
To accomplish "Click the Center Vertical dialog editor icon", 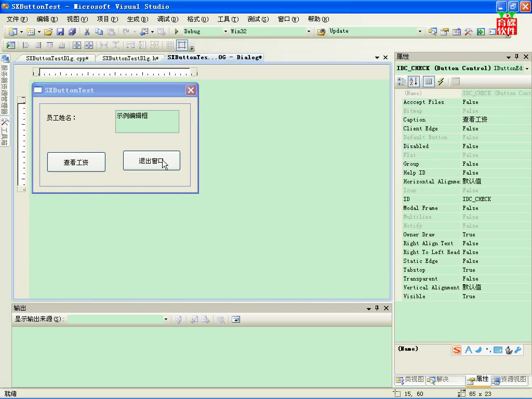I will tap(77, 45).
